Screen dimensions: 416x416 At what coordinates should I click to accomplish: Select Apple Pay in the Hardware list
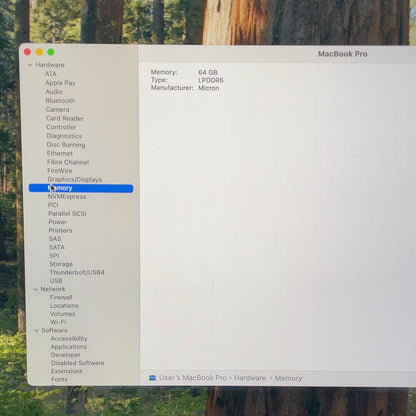pos(60,83)
